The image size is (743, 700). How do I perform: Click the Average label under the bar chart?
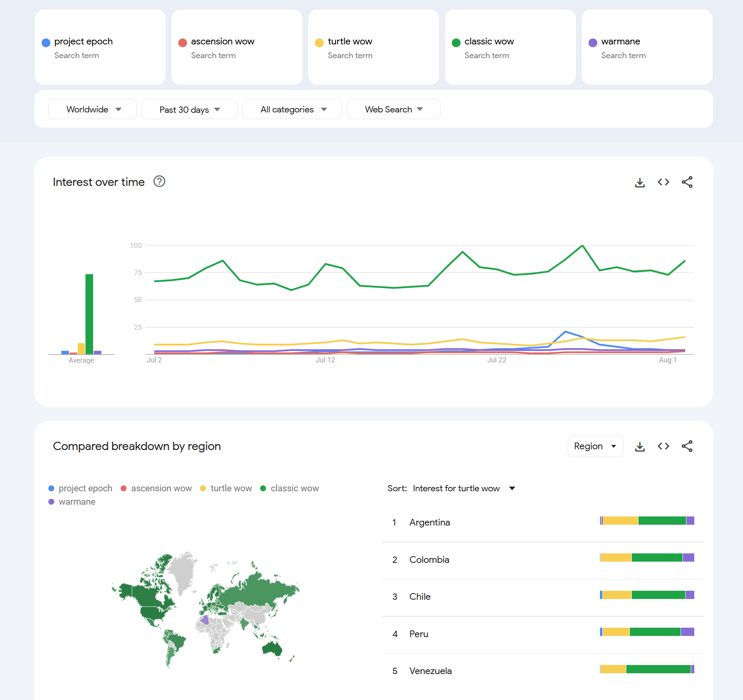coord(81,360)
